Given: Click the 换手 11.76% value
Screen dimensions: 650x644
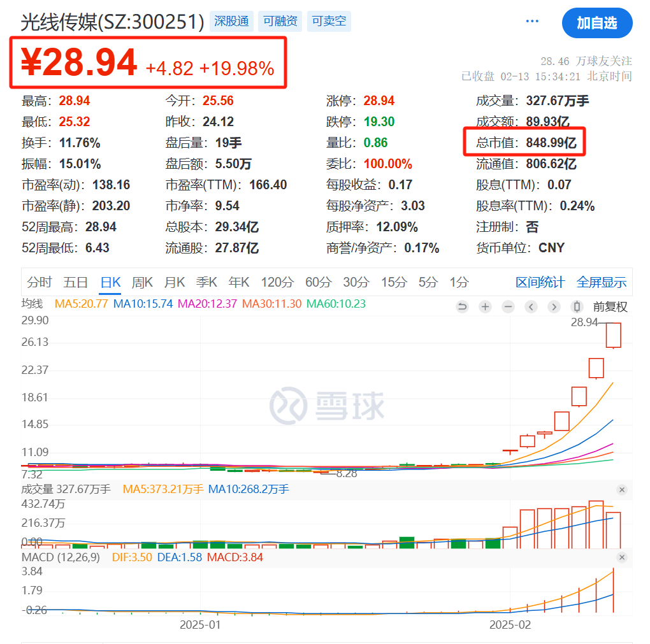Looking at the screenshot, I should [x=80, y=143].
